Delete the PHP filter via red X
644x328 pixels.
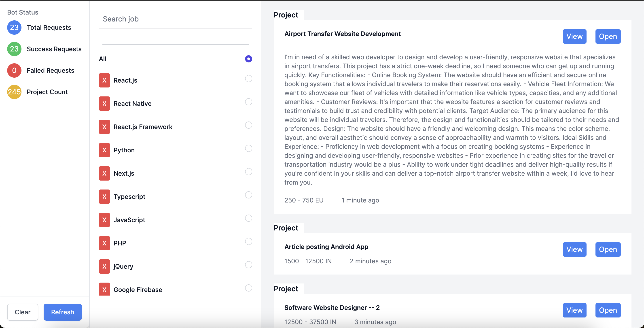[x=104, y=243]
